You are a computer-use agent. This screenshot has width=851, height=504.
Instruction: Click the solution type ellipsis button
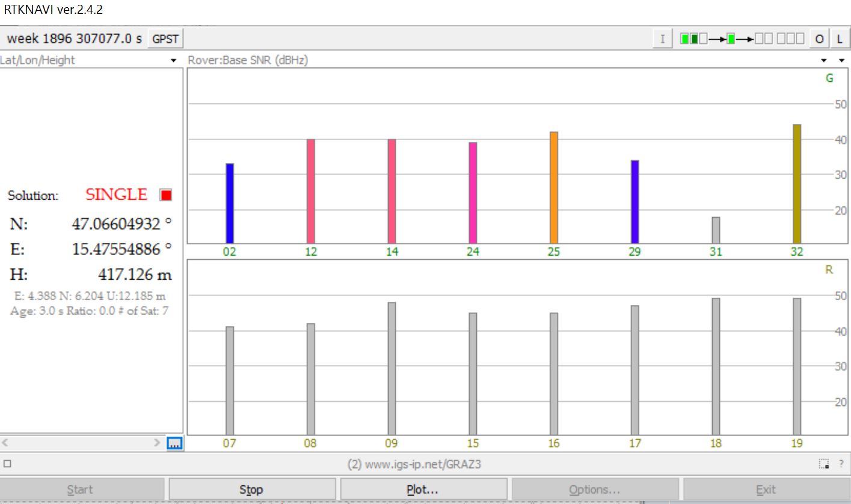click(x=174, y=443)
